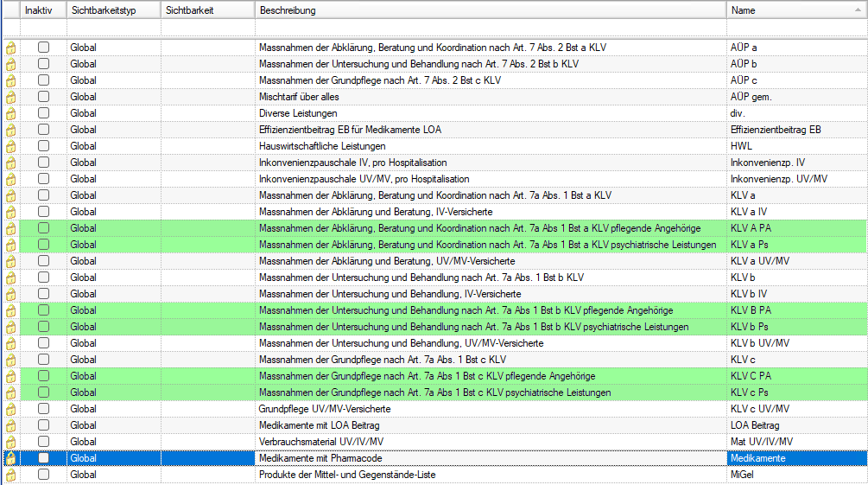Click the lock icon in the MiGel row
The height and width of the screenshot is (485, 868).
[x=11, y=475]
